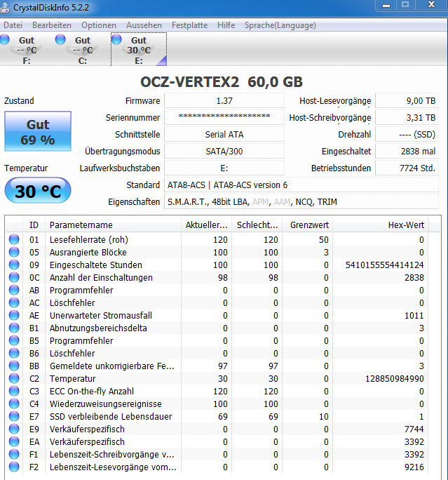Viewport: 448px width, 480px height.
Task: Open the Sprache(Language) menu
Action: 280,25
